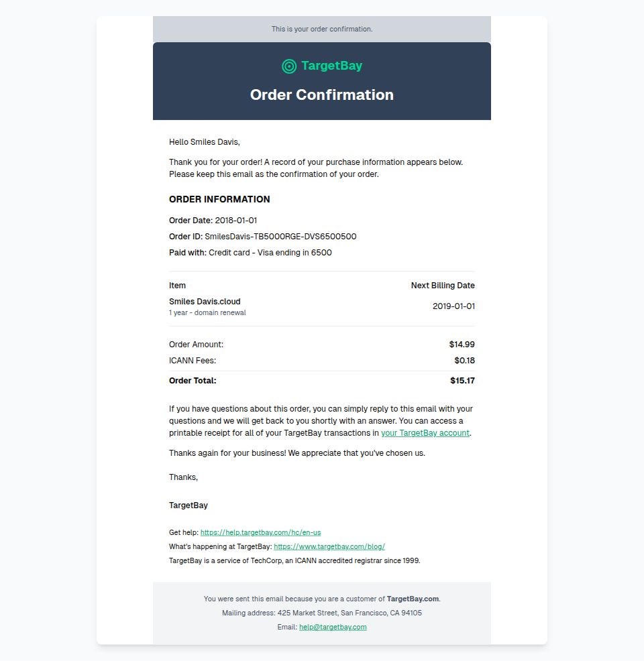Click the TargetBay bullseye logo icon

pos(289,66)
